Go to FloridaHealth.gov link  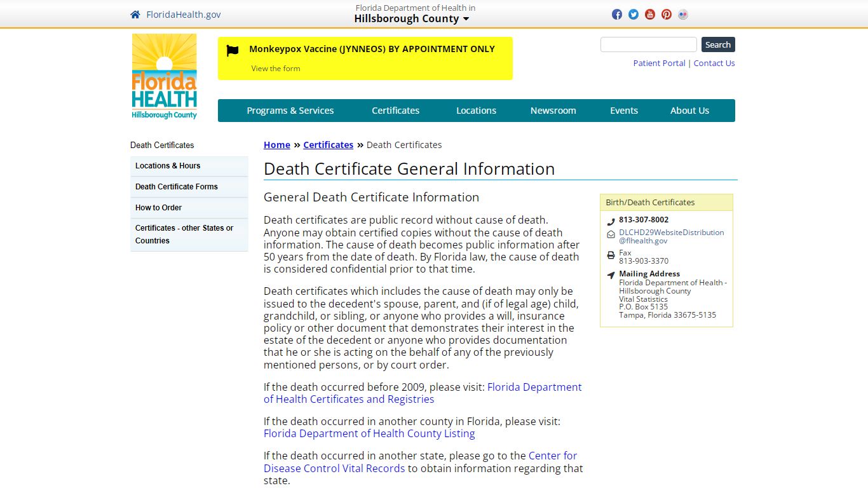point(184,15)
